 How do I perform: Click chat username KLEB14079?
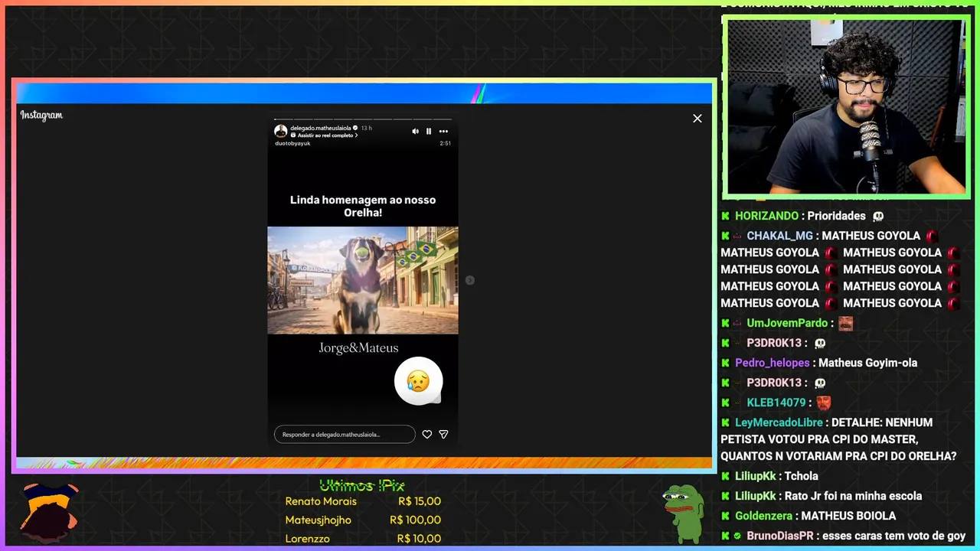(x=776, y=403)
